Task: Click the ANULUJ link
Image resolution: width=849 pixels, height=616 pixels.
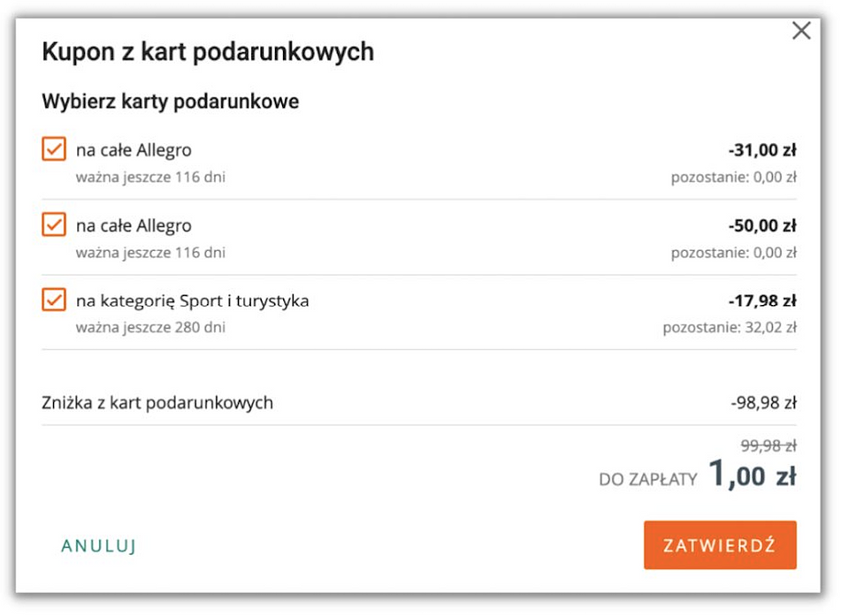Action: (x=97, y=546)
